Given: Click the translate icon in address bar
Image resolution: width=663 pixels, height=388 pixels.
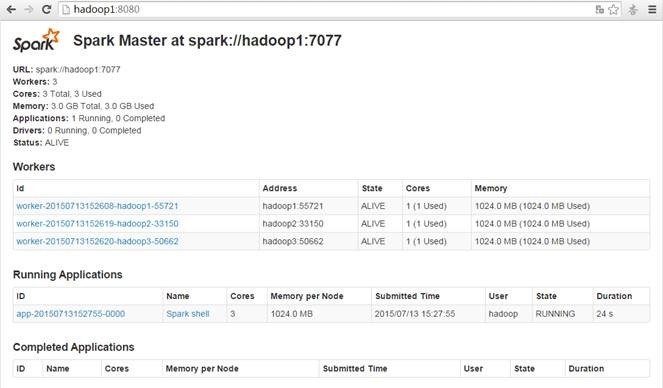Looking at the screenshot, I should point(599,9).
